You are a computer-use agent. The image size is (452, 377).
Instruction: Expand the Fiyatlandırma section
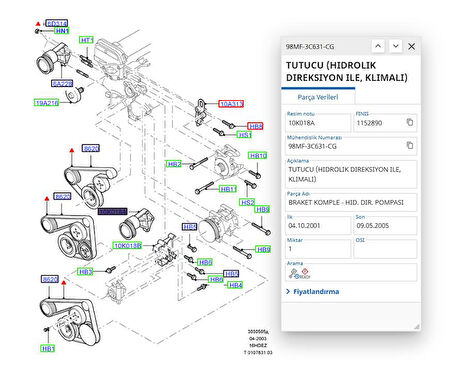pos(313,292)
